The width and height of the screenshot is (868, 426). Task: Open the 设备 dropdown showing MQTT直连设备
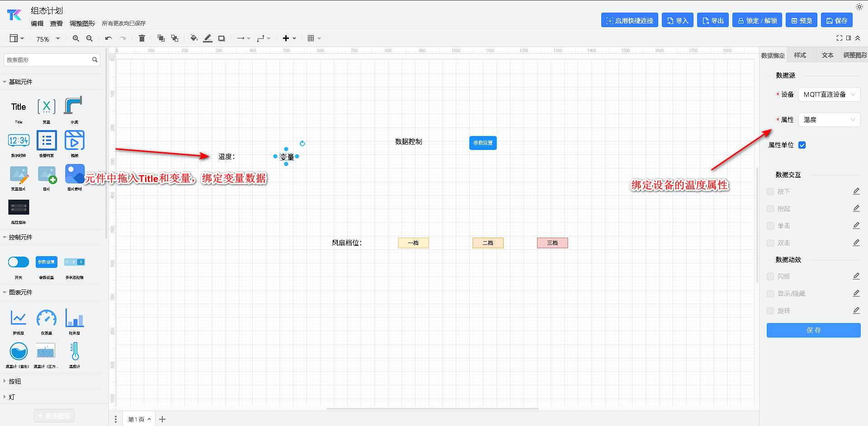click(829, 94)
